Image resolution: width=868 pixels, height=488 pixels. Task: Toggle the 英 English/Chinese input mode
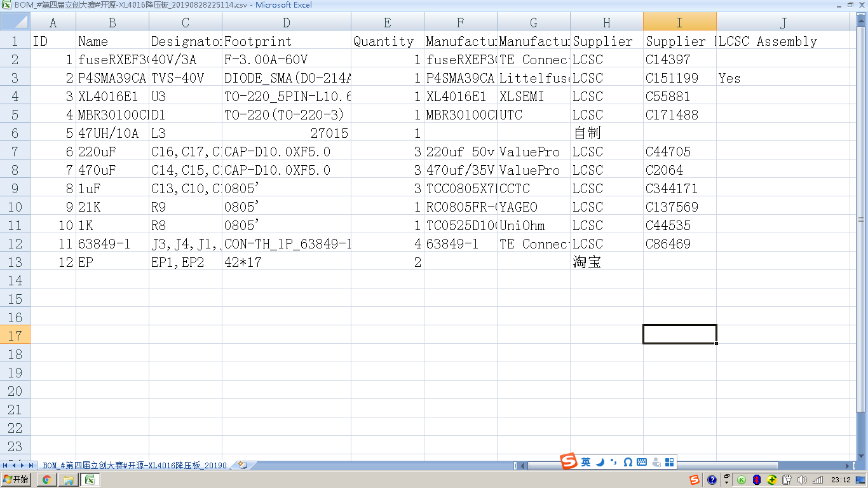586,462
